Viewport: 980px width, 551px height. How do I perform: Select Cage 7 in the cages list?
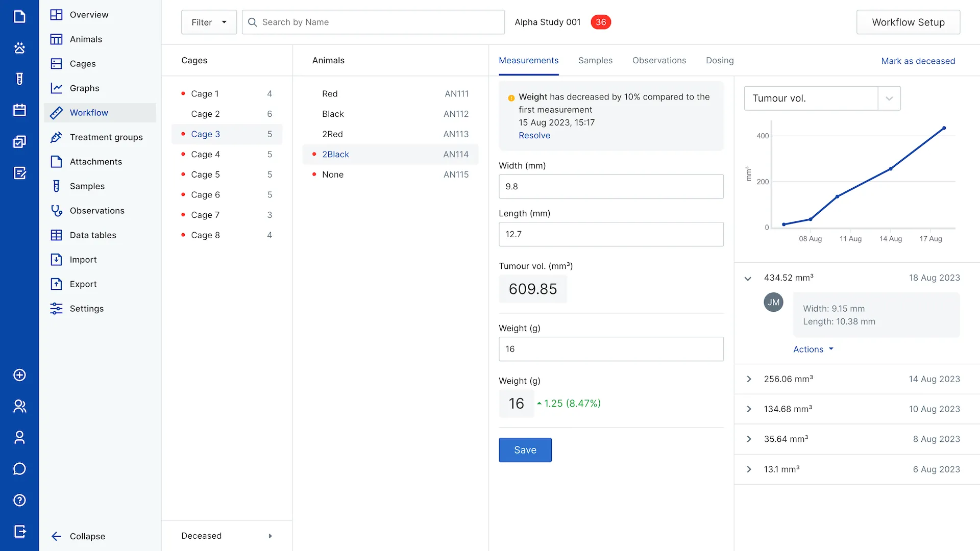pos(227,215)
